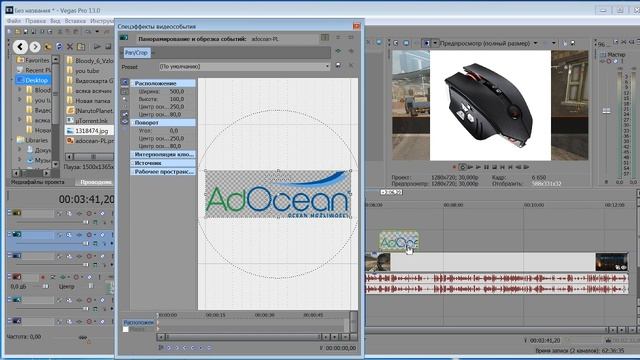Select adocean-PL file in Explorer list
The image size is (640, 360).
[90, 141]
